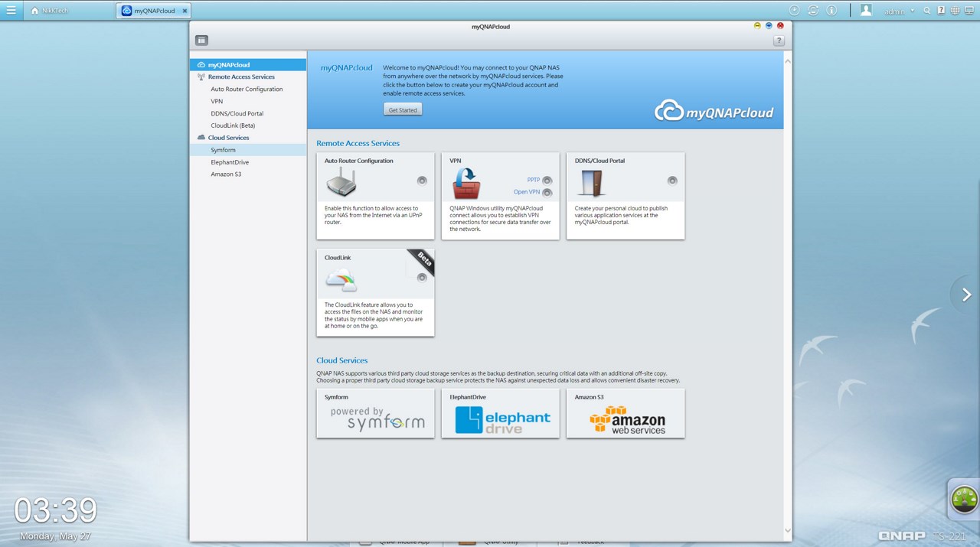
Task: Toggle the CloudLink status switch
Action: (x=422, y=277)
